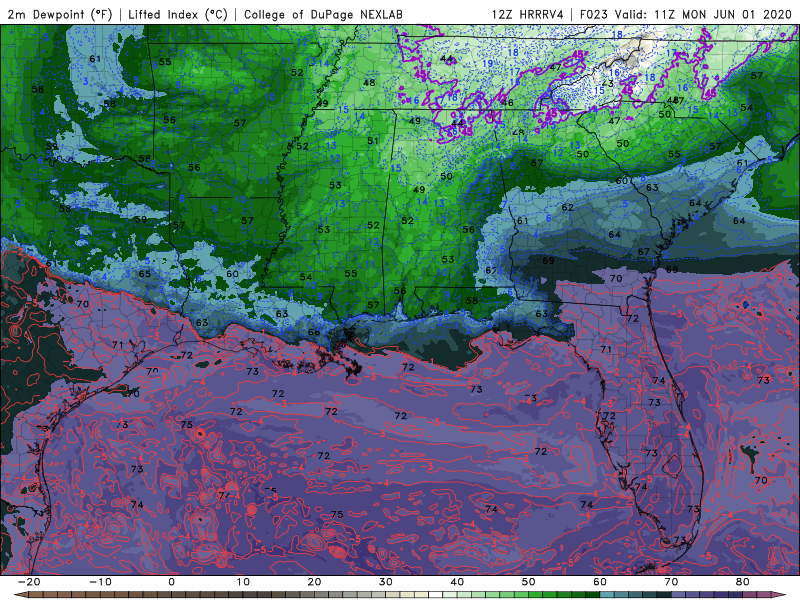Click the "Lifted Index (°C)" title text
800x600 pixels.
click(x=178, y=14)
